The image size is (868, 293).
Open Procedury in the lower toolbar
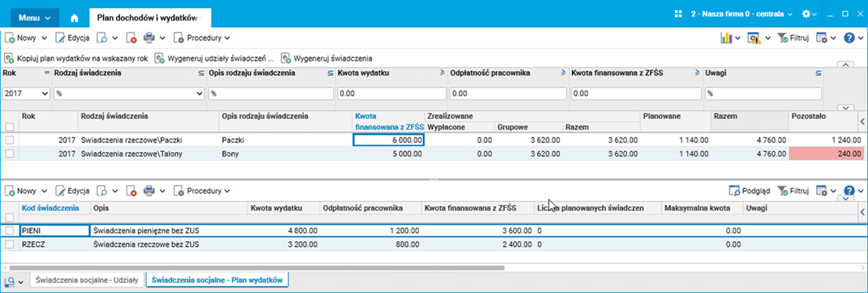pyautogui.click(x=202, y=191)
